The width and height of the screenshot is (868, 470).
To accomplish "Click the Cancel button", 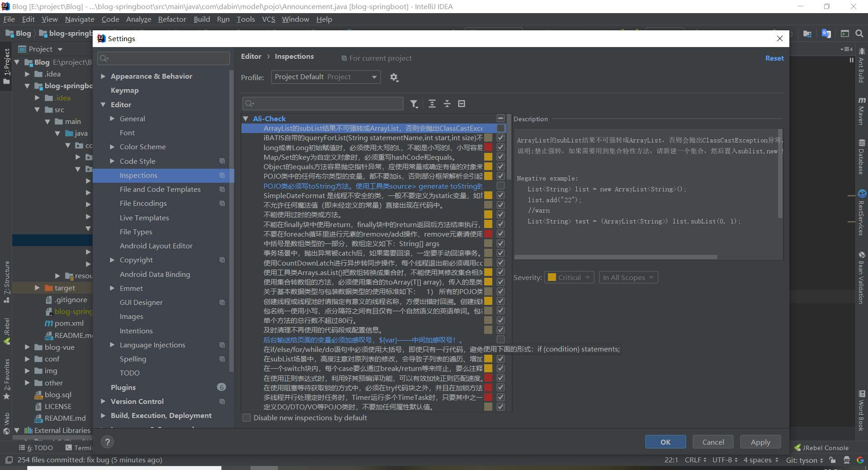I will click(713, 442).
